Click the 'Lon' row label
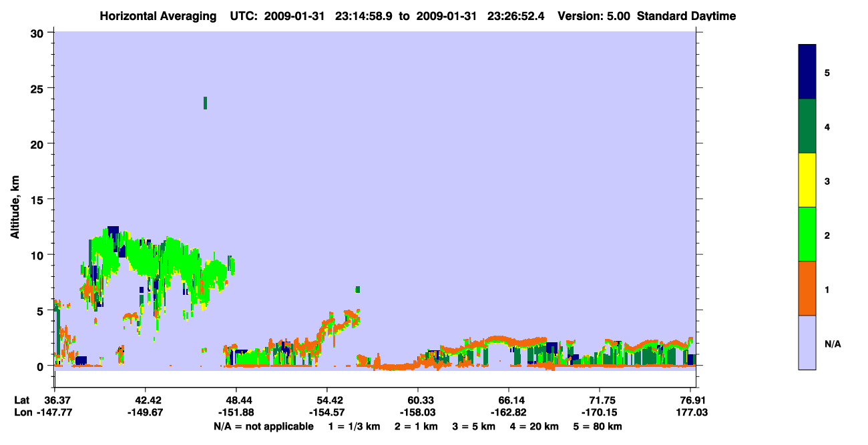 [x=23, y=412]
